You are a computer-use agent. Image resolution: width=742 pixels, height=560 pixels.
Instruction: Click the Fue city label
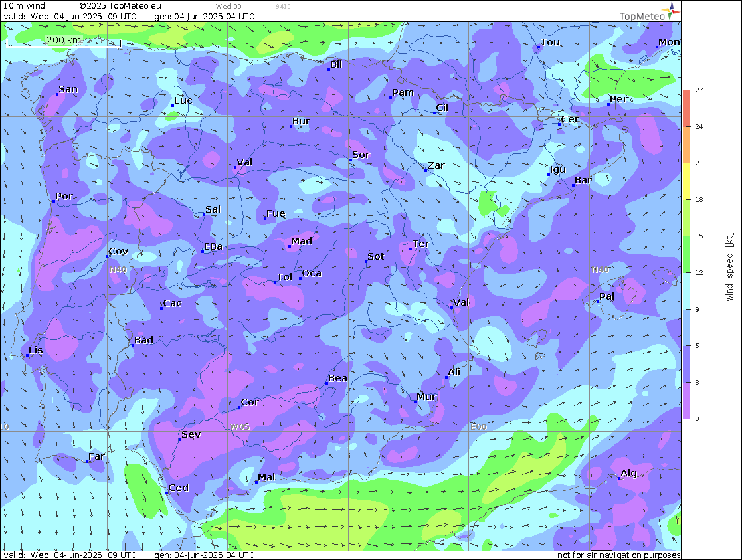(x=276, y=213)
